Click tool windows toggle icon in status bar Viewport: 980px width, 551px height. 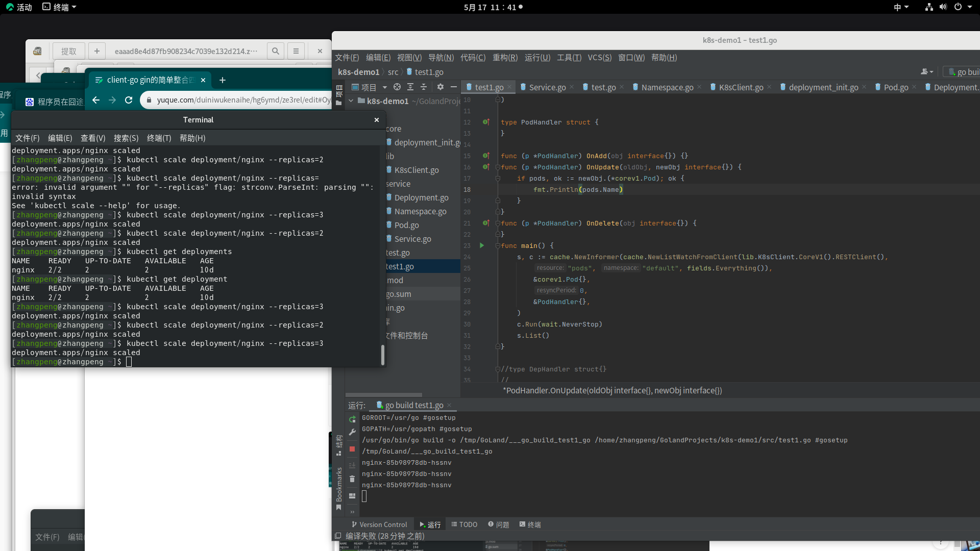click(x=337, y=536)
